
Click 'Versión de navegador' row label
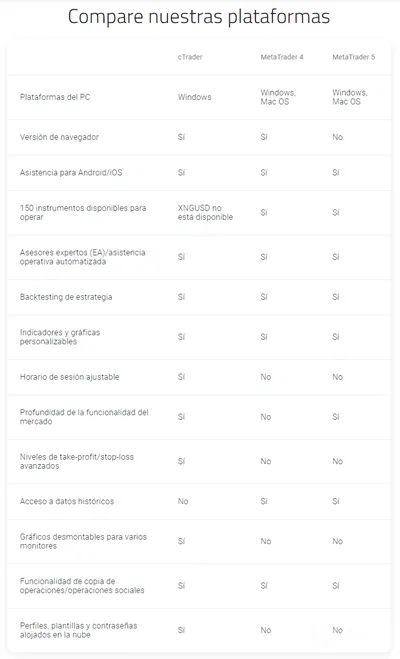59,137
